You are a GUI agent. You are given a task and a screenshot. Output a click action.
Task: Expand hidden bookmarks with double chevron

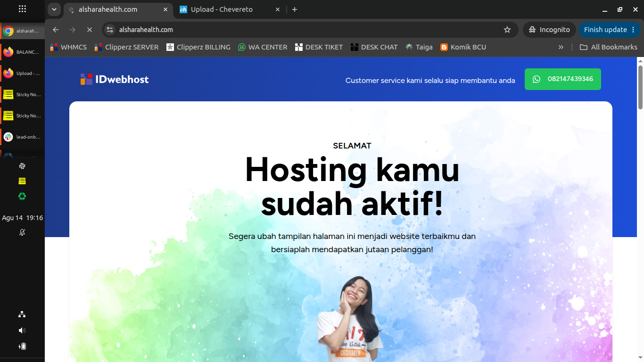click(x=561, y=47)
